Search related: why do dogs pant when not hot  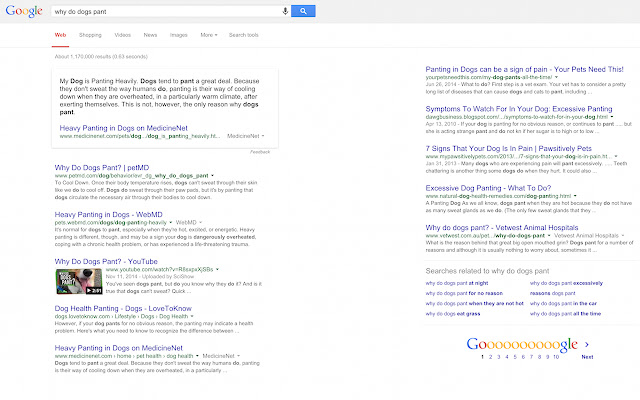pyautogui.click(x=474, y=304)
